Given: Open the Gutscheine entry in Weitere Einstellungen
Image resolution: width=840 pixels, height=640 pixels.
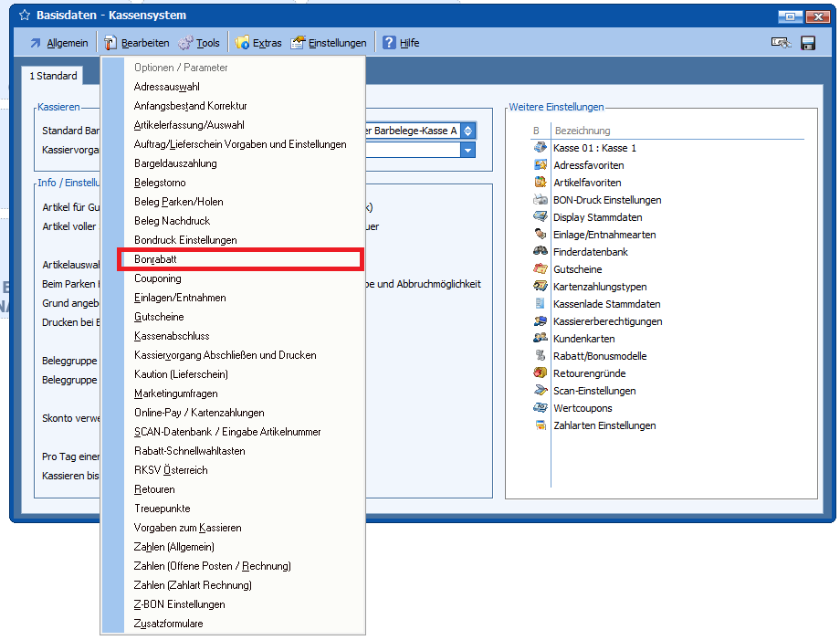Looking at the screenshot, I should click(x=576, y=269).
